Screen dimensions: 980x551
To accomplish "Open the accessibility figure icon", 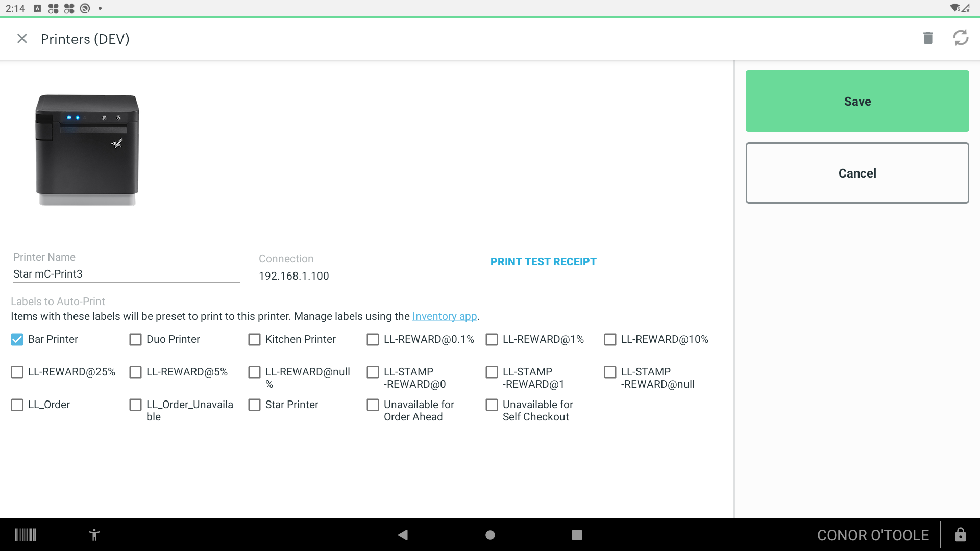I will (94, 535).
